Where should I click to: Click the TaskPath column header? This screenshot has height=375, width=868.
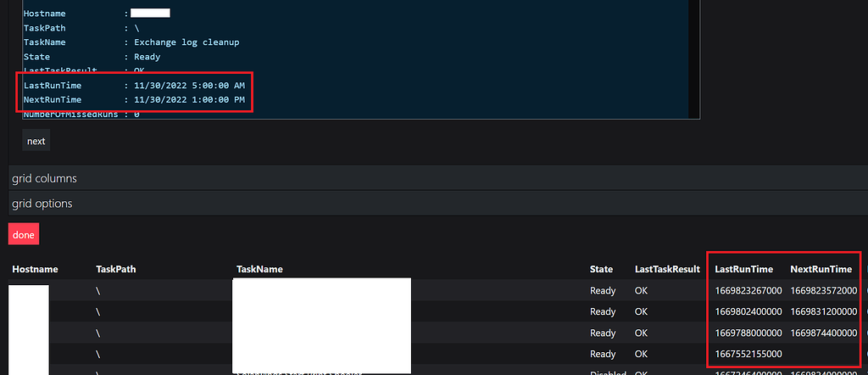coord(116,269)
